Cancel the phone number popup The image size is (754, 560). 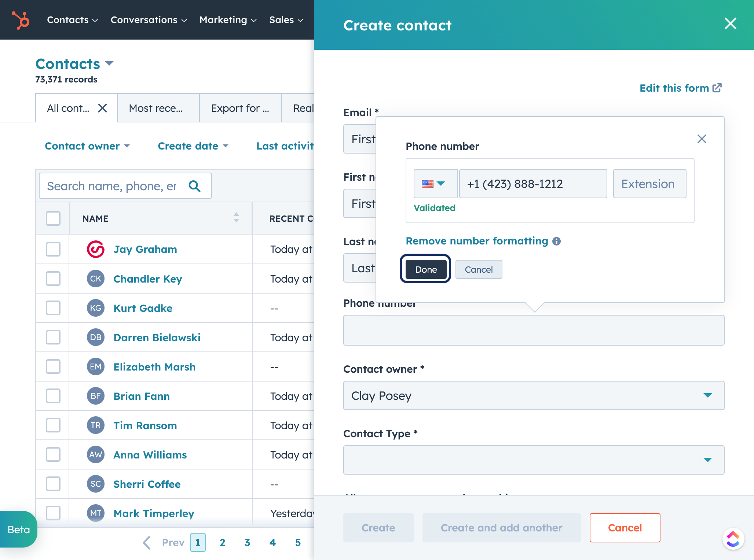pos(479,269)
